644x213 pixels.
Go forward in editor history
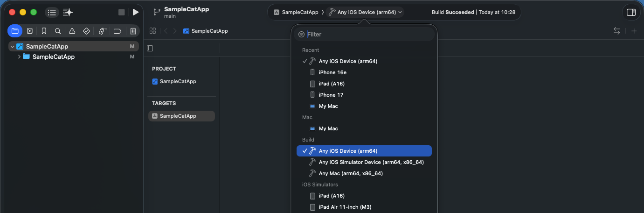(x=175, y=31)
